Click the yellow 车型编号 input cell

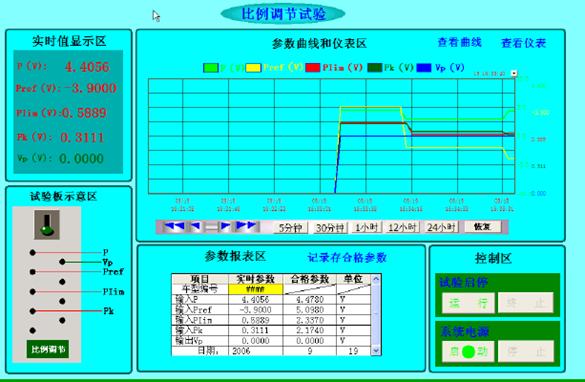[256, 289]
